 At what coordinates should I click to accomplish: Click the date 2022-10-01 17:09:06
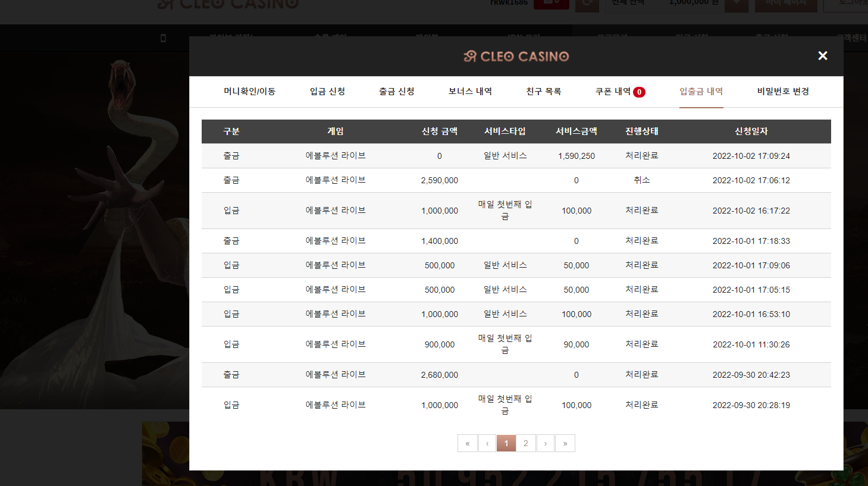751,265
